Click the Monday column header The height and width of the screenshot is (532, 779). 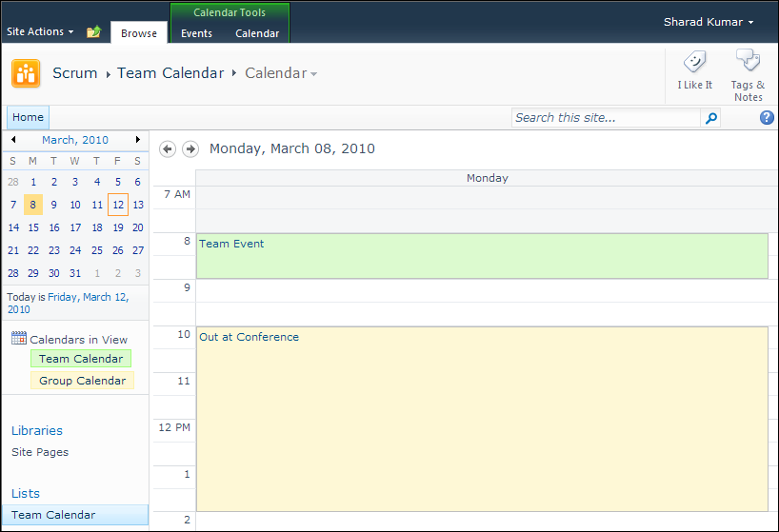point(487,178)
